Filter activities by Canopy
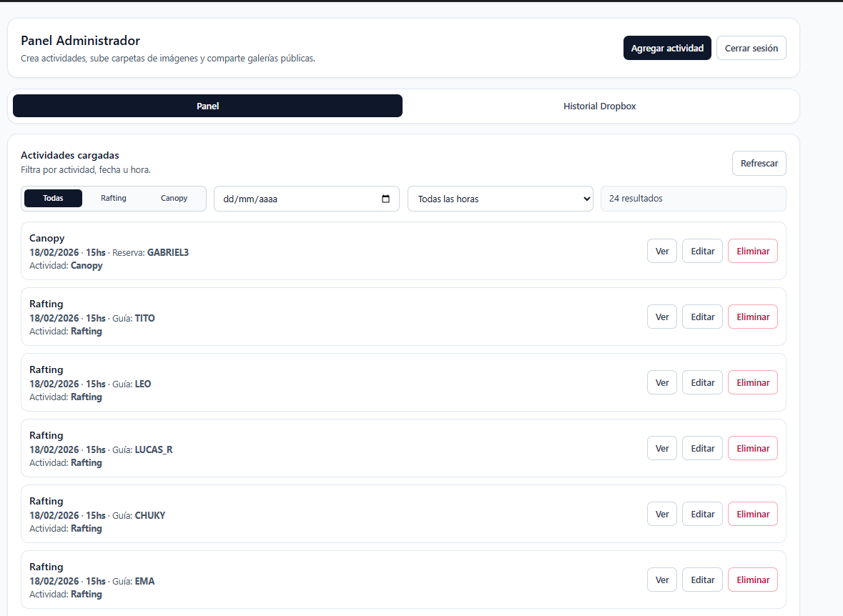 (x=174, y=199)
